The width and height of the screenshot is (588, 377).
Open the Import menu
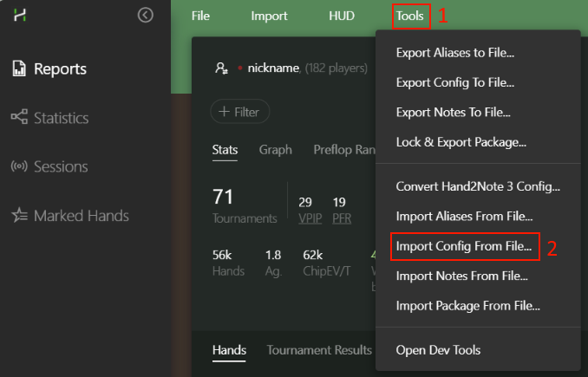(269, 16)
